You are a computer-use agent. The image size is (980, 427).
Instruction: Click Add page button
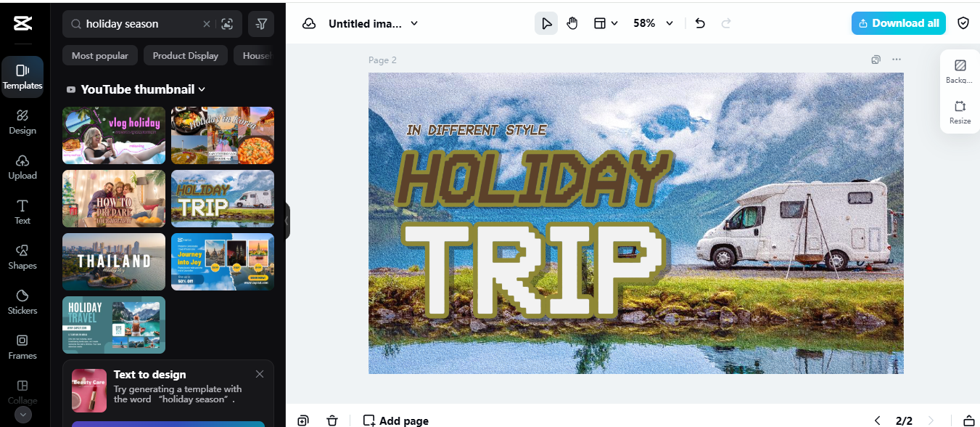coord(396,420)
